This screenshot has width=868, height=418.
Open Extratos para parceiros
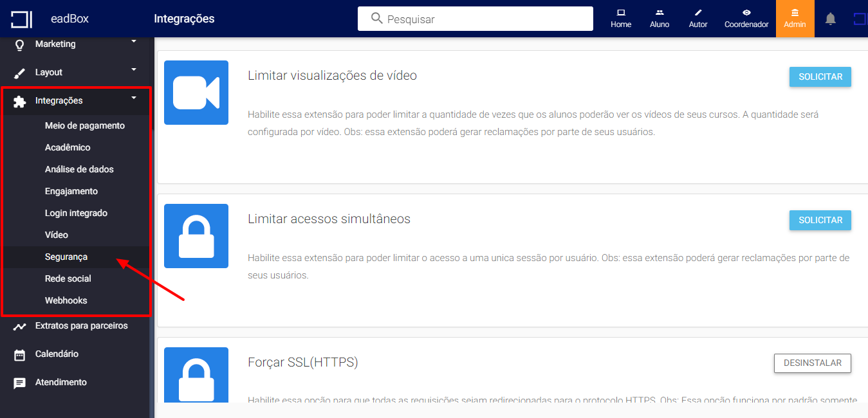click(x=82, y=325)
